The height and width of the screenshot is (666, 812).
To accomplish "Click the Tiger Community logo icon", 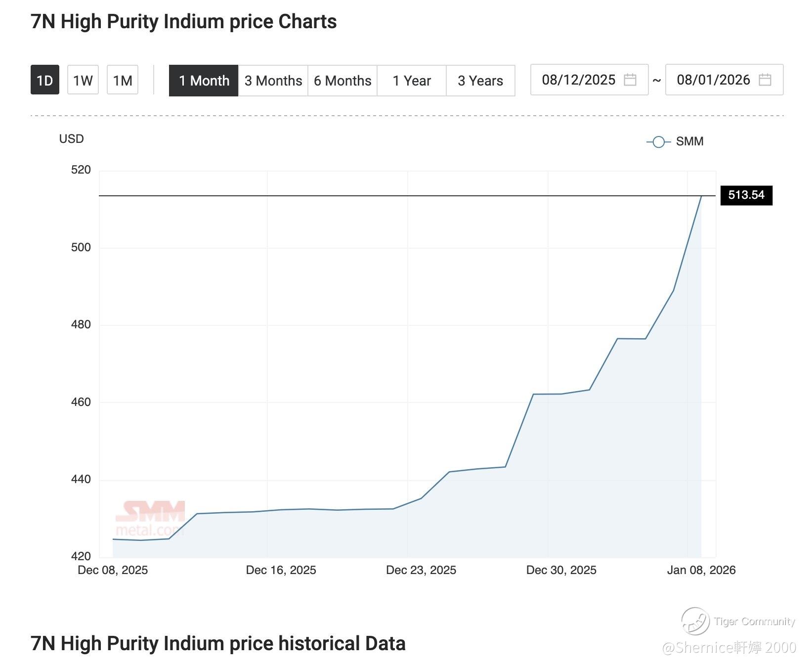I will pyautogui.click(x=695, y=621).
